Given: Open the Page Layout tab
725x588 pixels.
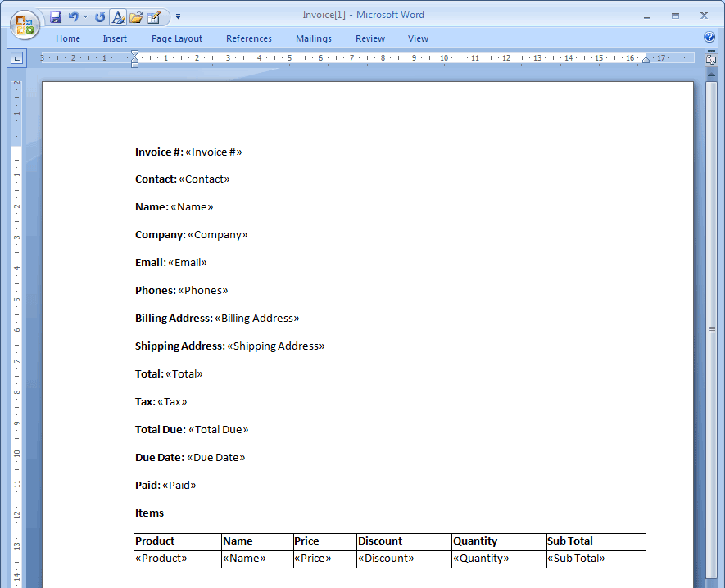Looking at the screenshot, I should click(177, 38).
